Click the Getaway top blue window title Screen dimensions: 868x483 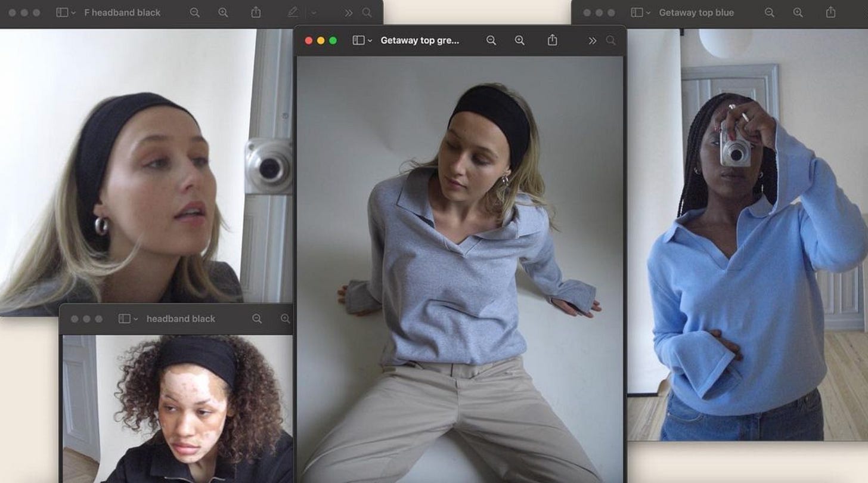pos(696,13)
